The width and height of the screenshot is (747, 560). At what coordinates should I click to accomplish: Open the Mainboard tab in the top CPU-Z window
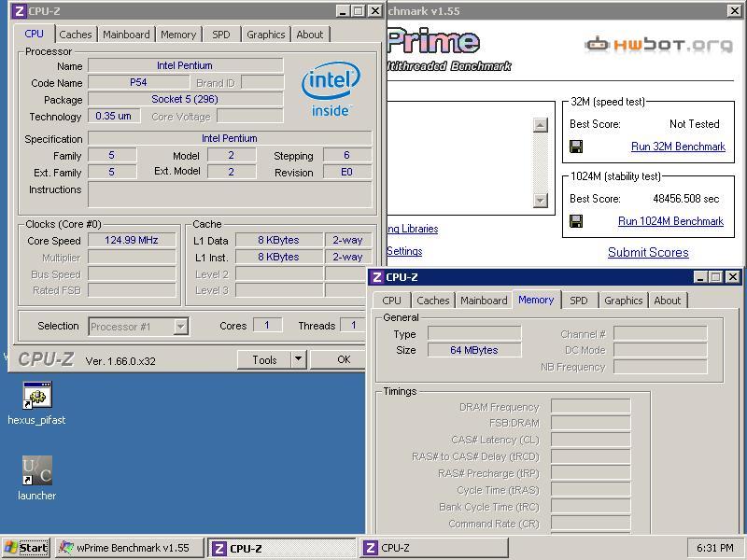[126, 35]
